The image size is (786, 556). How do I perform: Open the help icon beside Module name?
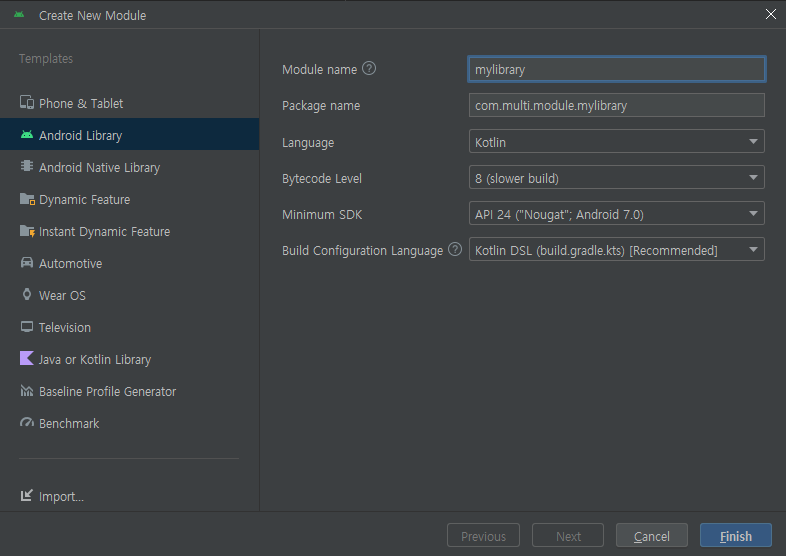click(369, 68)
